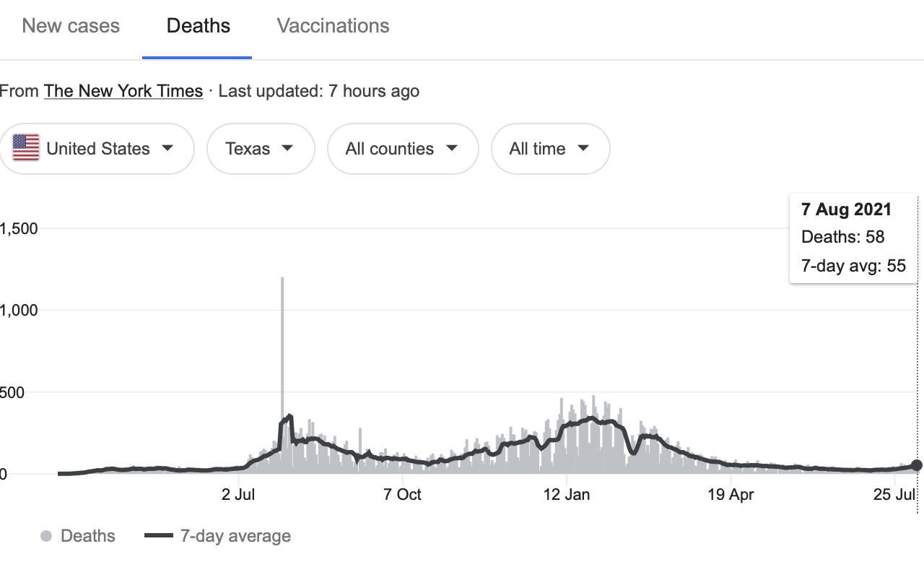Click the 7 Aug 2021 data point marker

[x=917, y=465]
